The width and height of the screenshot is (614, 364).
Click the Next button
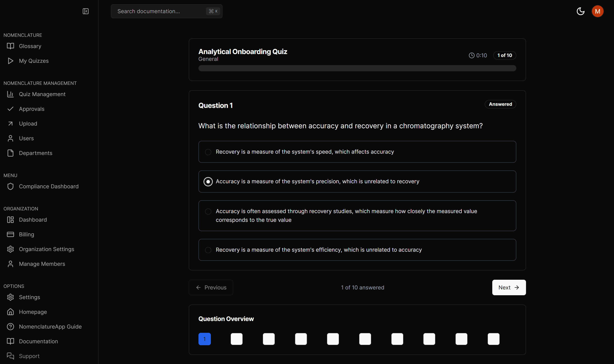509,287
